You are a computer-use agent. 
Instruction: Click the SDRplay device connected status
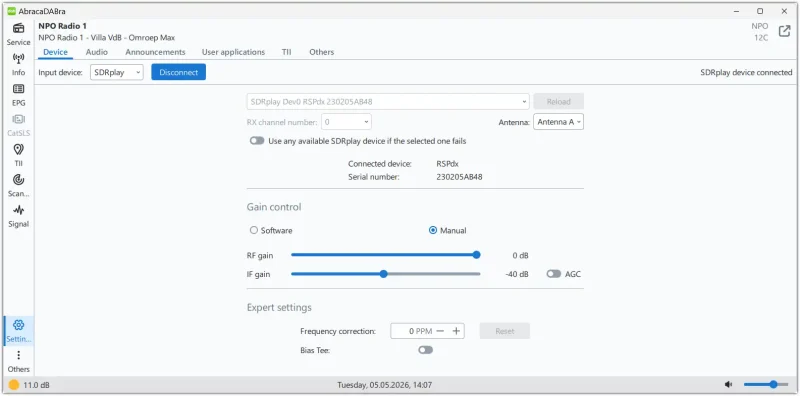[746, 72]
